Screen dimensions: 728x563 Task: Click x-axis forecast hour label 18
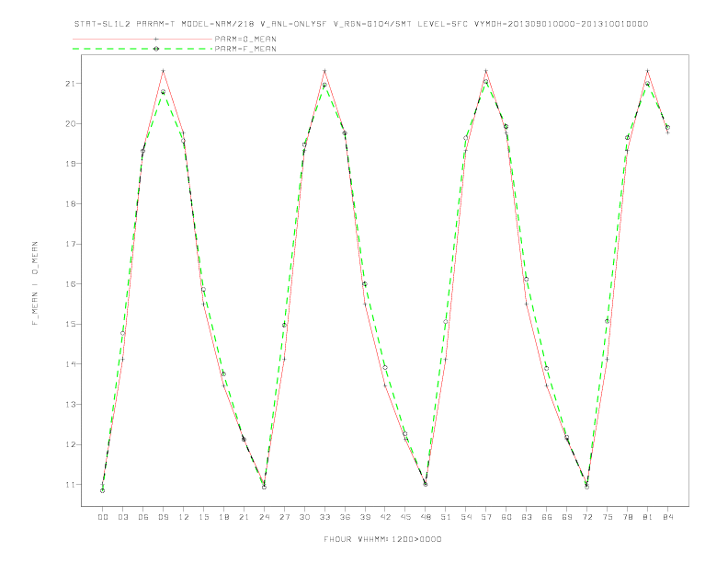(223, 517)
